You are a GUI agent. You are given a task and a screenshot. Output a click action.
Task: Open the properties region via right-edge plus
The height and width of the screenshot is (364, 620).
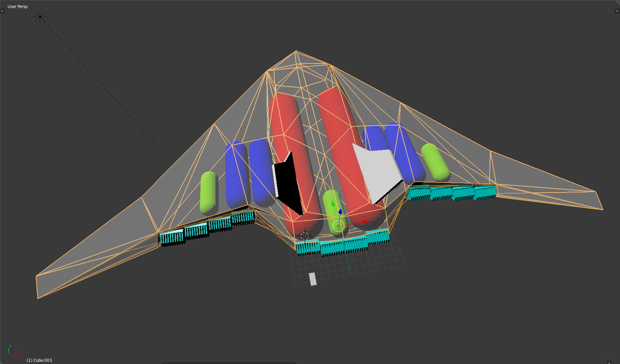[x=617, y=11]
